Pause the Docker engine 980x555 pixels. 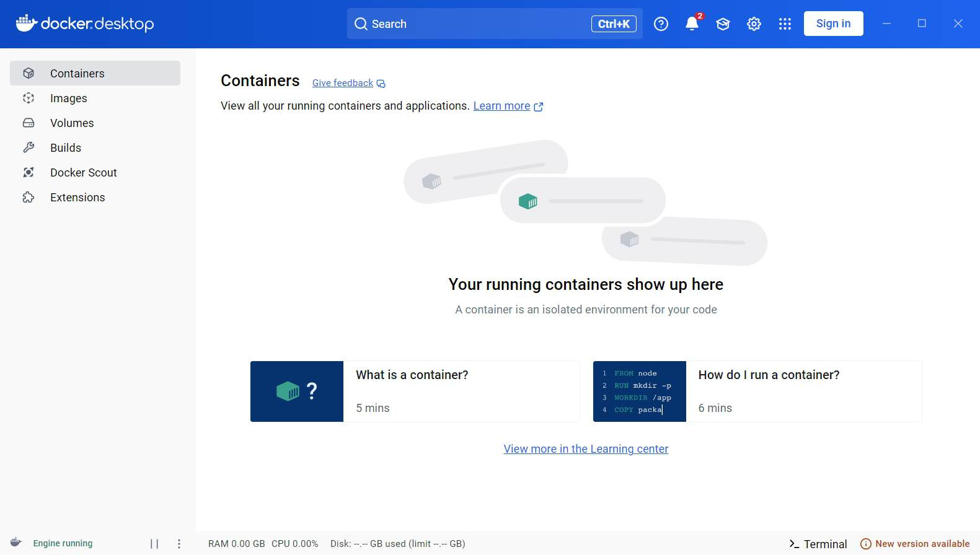pos(154,544)
